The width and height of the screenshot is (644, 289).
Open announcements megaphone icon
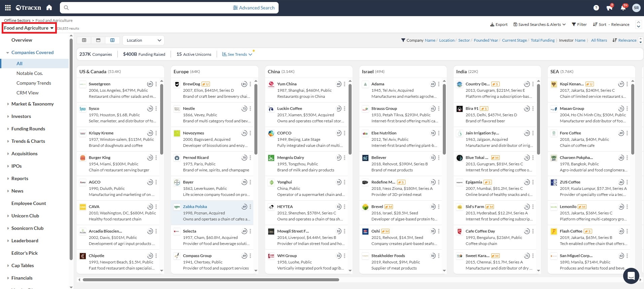tap(609, 8)
